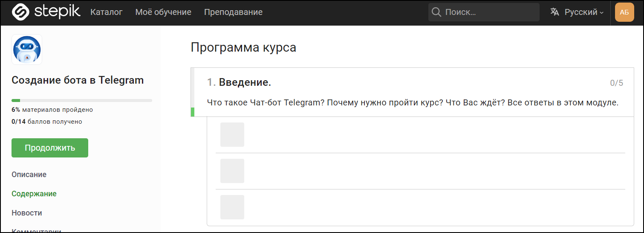This screenshot has height=233, width=644.
Task: Click the Программа курса heading
Action: 243,47
